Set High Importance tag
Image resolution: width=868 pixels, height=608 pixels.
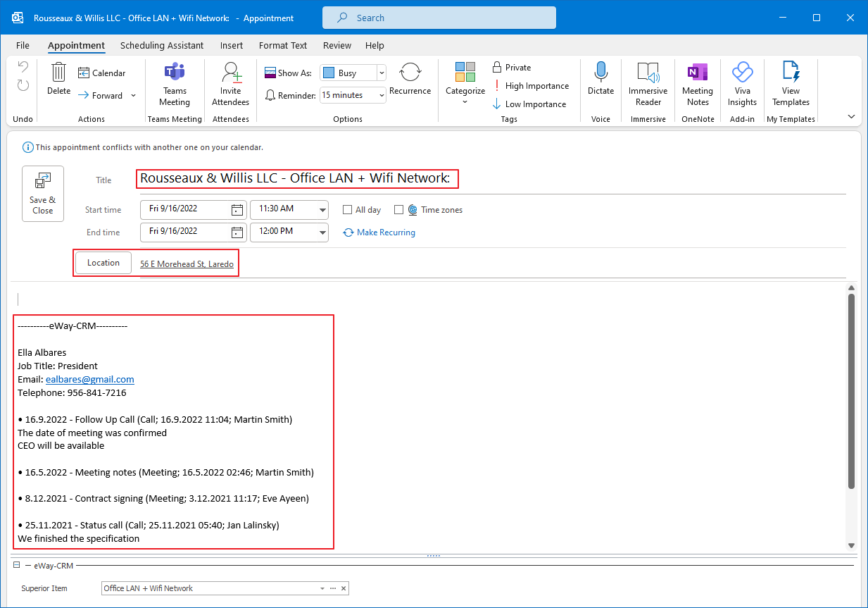pyautogui.click(x=531, y=86)
